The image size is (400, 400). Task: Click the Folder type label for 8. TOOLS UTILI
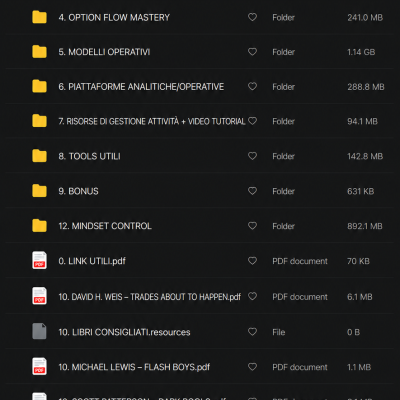(283, 156)
